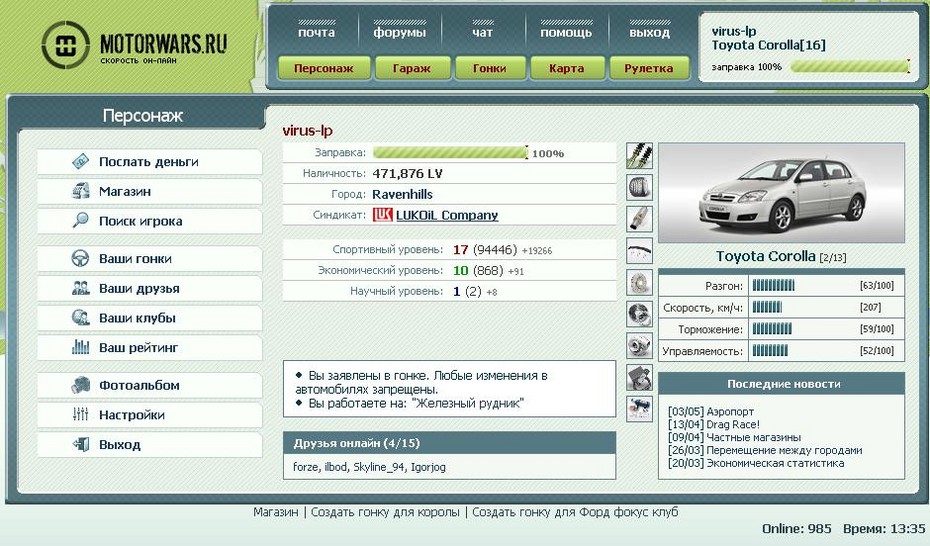Click Создать гонку для Форд фокус клуб
Screen dimensions: 930x546
pos(575,512)
